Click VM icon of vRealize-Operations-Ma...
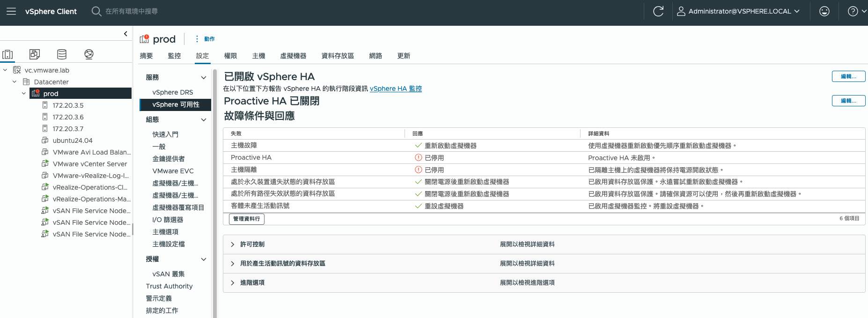This screenshot has height=318, width=868. (45, 199)
